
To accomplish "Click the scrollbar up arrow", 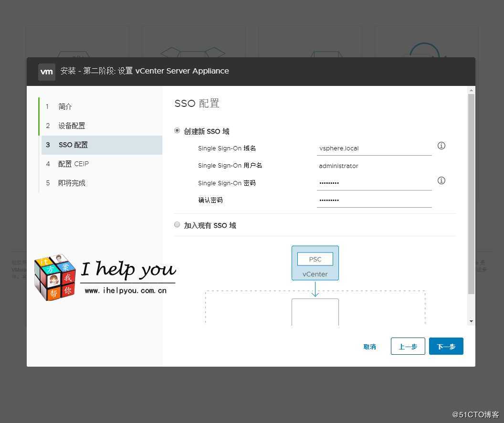I will point(471,90).
